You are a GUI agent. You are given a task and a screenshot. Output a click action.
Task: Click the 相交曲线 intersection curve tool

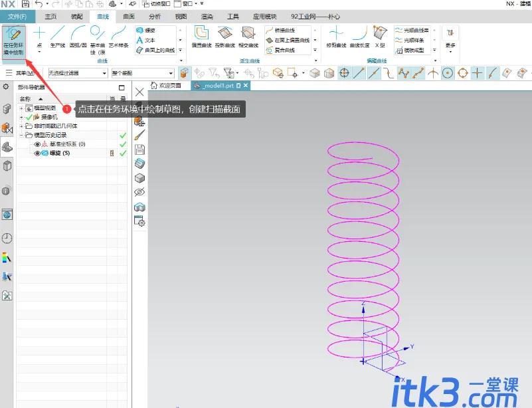248,37
